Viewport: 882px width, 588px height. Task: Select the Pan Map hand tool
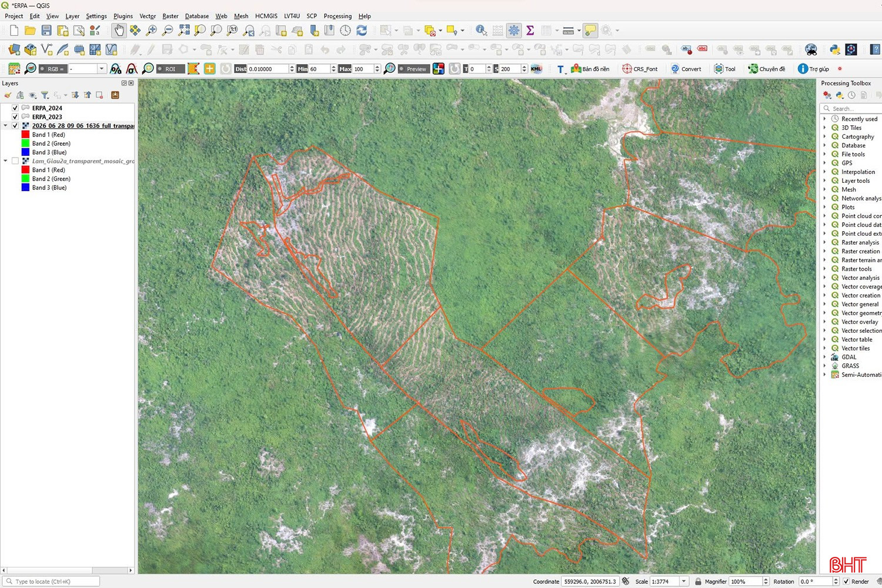(119, 30)
